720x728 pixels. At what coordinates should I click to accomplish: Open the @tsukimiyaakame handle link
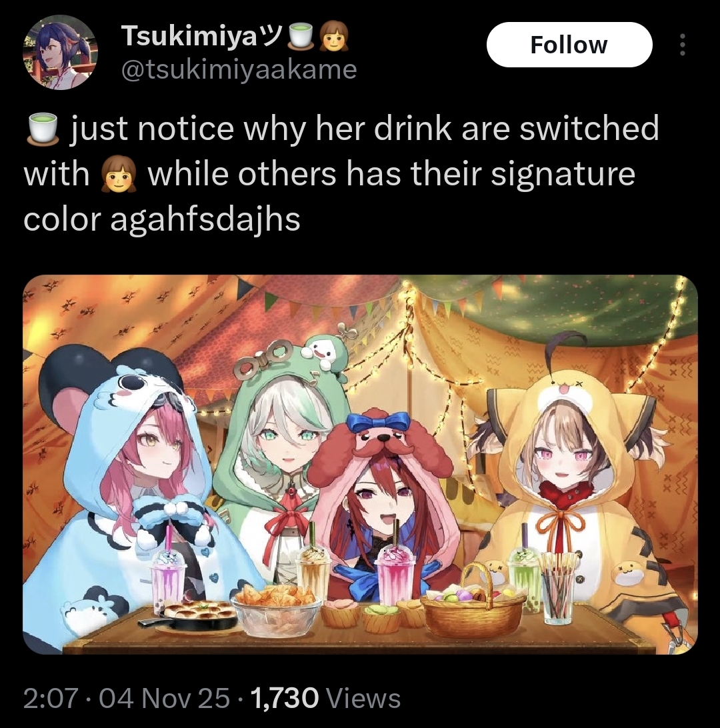pyautogui.click(x=239, y=69)
